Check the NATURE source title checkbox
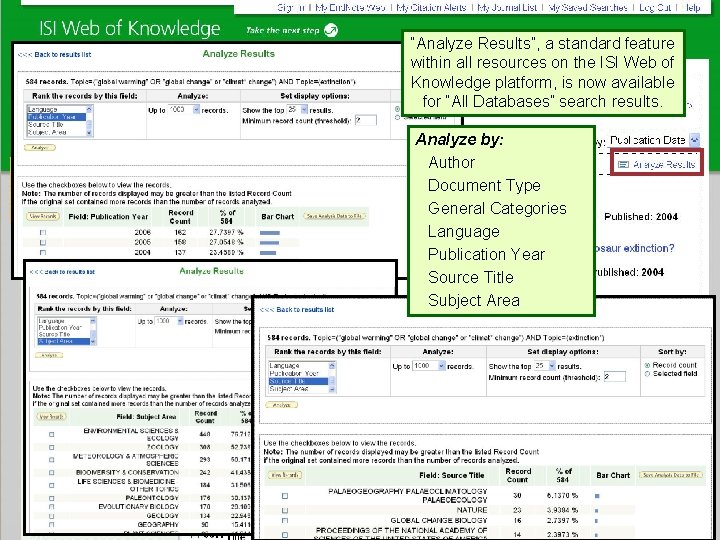 (x=285, y=511)
